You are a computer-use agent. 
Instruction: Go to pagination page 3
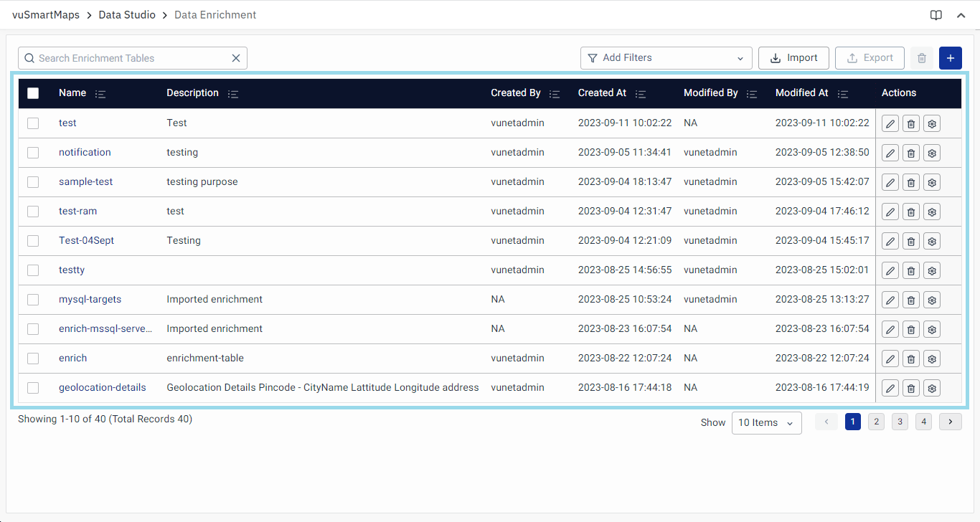[x=900, y=422]
